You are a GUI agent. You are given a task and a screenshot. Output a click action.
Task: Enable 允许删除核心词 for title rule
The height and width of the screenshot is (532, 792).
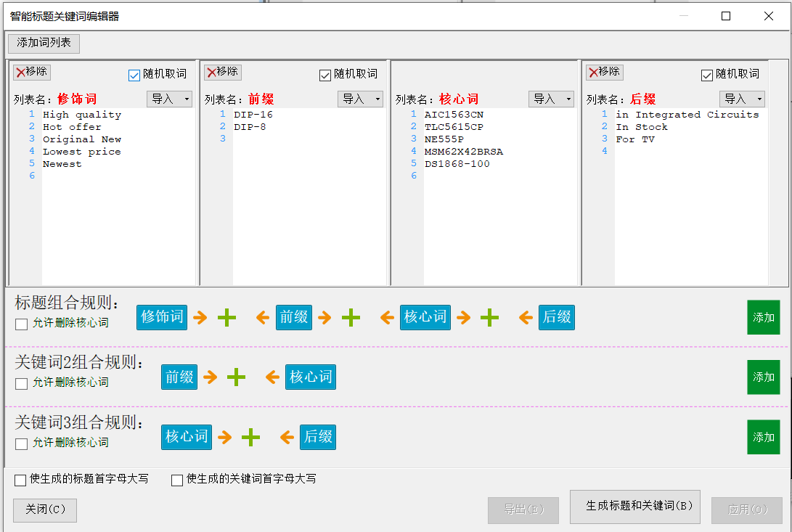tap(21, 324)
